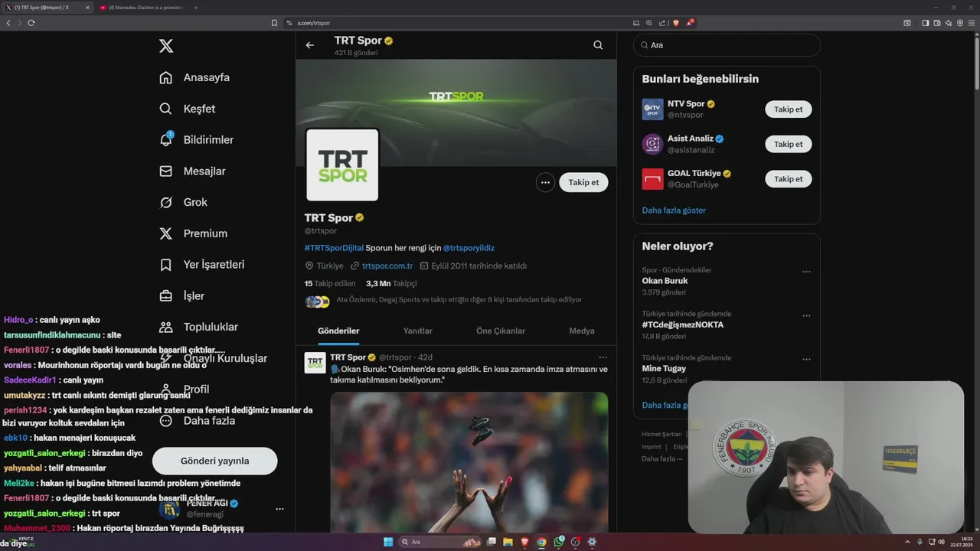Reload the page in browser

(31, 23)
